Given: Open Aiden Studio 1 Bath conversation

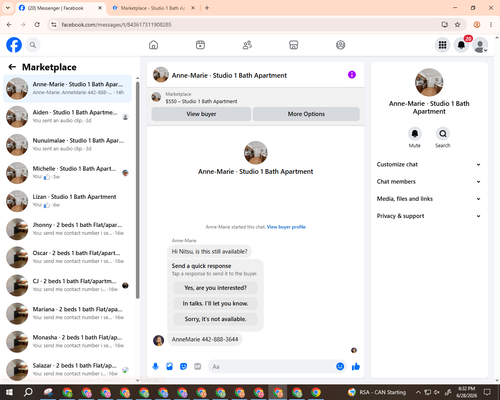Looking at the screenshot, I should coord(67,117).
